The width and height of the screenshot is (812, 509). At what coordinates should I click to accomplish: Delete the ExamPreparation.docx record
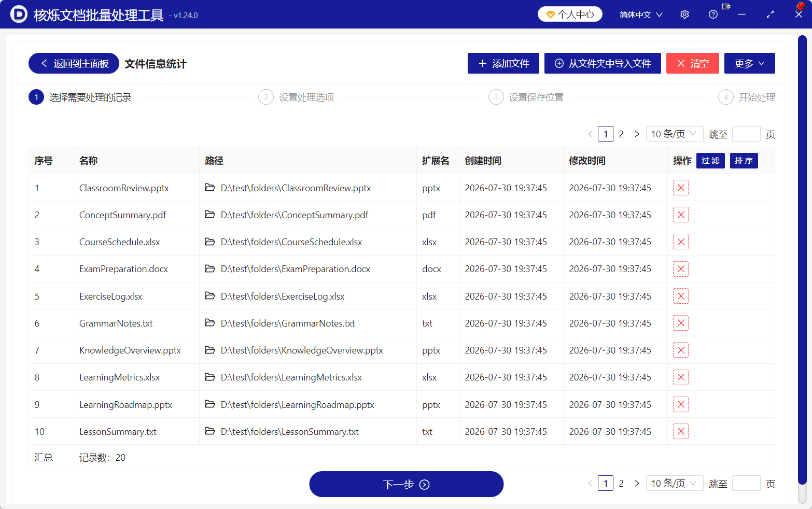click(x=680, y=269)
